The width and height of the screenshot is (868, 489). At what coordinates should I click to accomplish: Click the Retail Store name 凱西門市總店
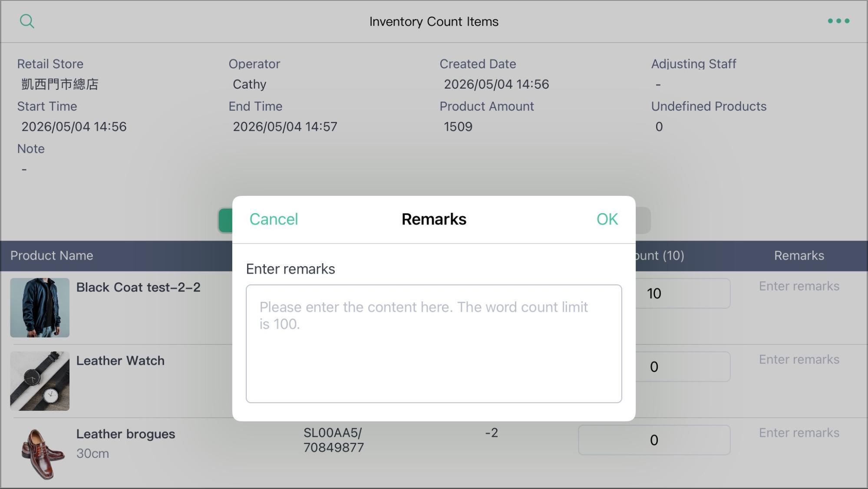pyautogui.click(x=60, y=84)
